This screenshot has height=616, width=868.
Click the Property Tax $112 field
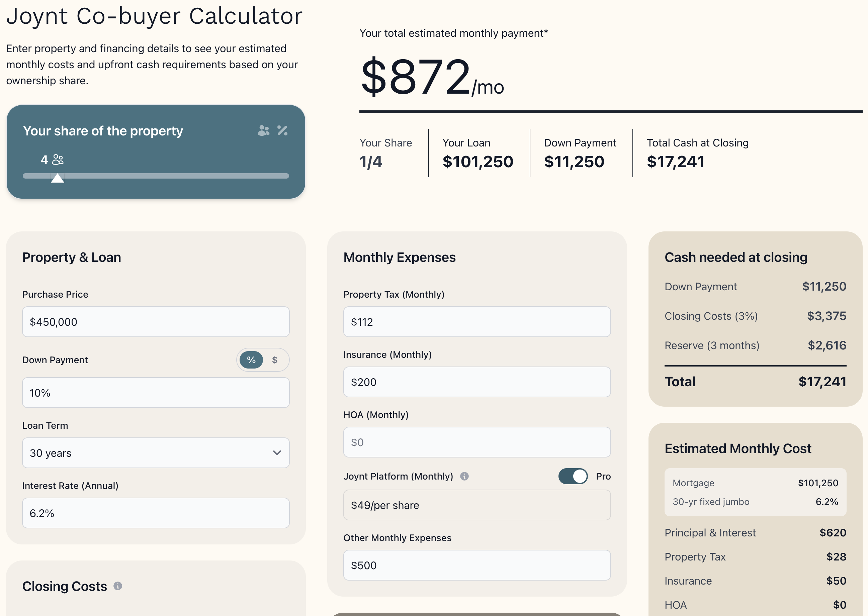[x=477, y=322]
